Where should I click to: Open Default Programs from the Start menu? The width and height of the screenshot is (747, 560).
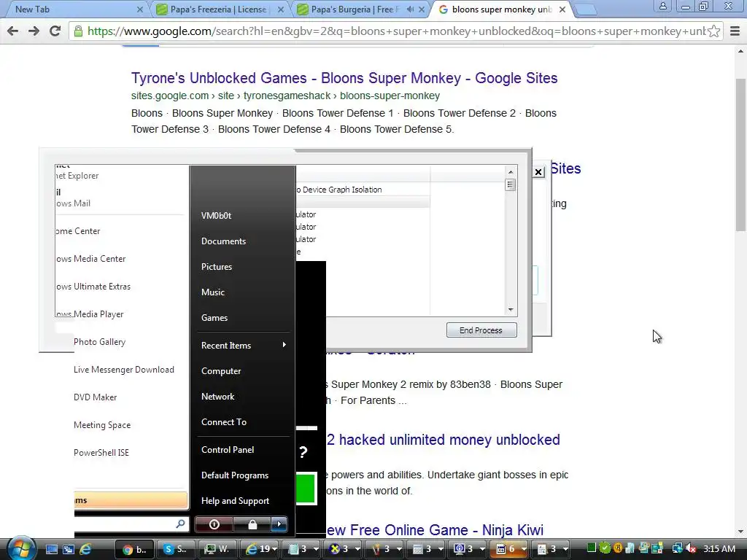tap(235, 475)
